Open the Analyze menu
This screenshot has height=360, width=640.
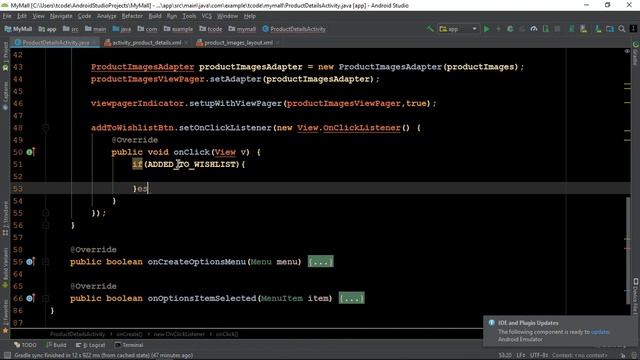pos(107,16)
